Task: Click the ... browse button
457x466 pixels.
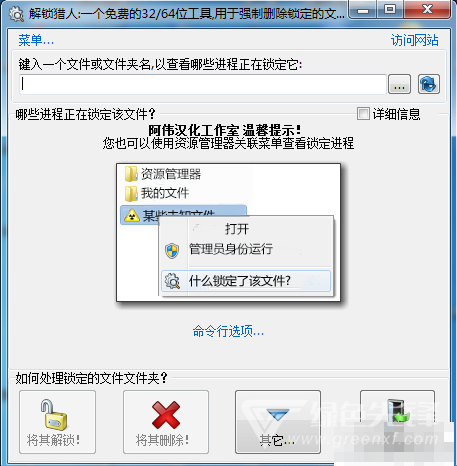Action: pos(399,84)
